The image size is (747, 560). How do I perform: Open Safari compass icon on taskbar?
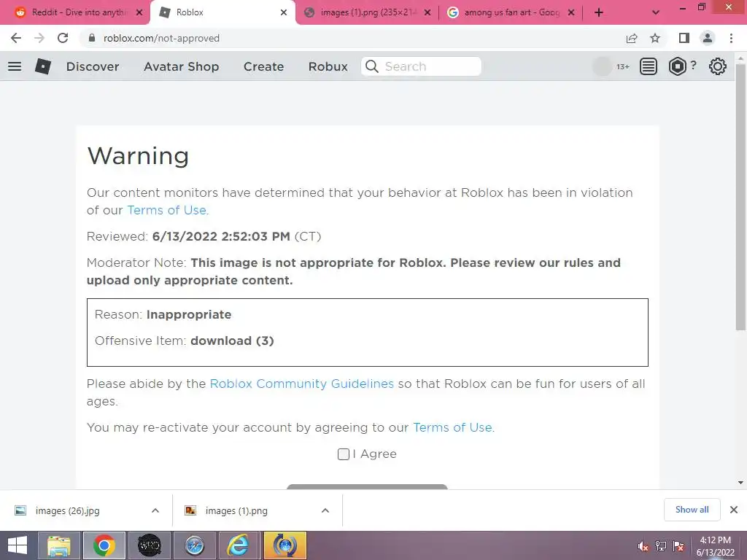click(194, 545)
